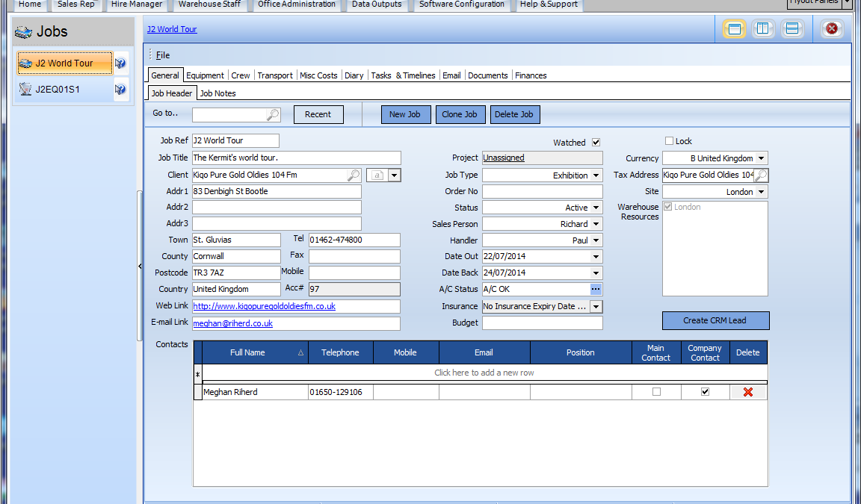The image size is (861, 504).
Task: Switch to horizontal split layout view
Action: (792, 29)
